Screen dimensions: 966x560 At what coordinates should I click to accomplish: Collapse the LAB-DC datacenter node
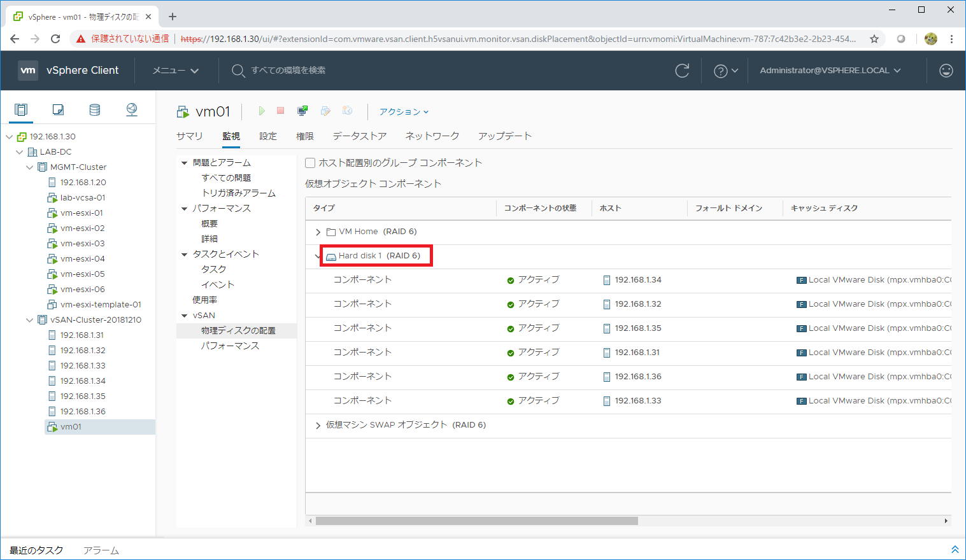pyautogui.click(x=20, y=152)
